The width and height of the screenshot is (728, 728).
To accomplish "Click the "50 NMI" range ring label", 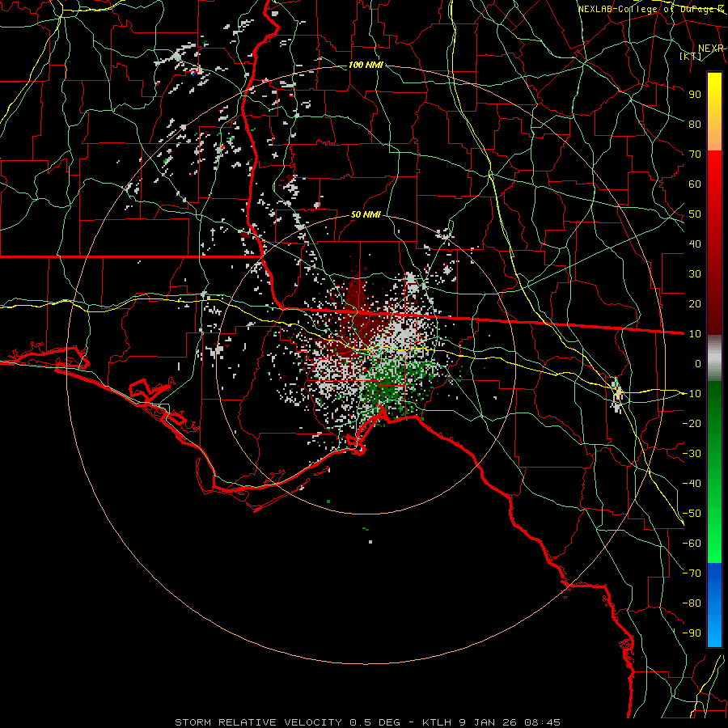I will (x=366, y=214).
